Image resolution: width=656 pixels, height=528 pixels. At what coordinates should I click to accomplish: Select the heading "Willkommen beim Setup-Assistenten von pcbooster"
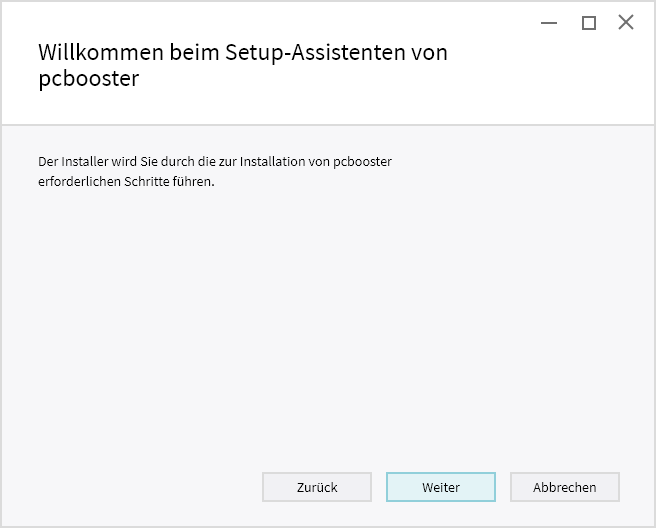243,65
